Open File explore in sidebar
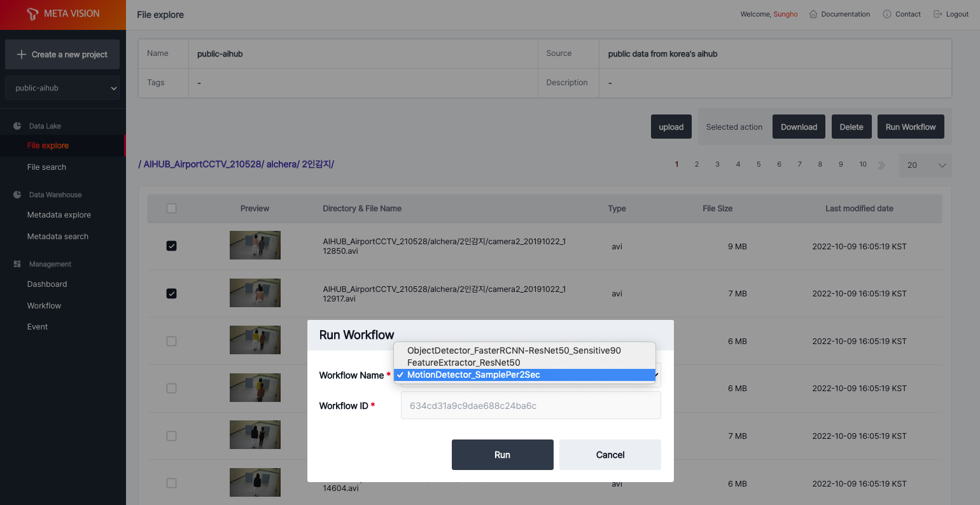980x505 pixels. pyautogui.click(x=48, y=146)
